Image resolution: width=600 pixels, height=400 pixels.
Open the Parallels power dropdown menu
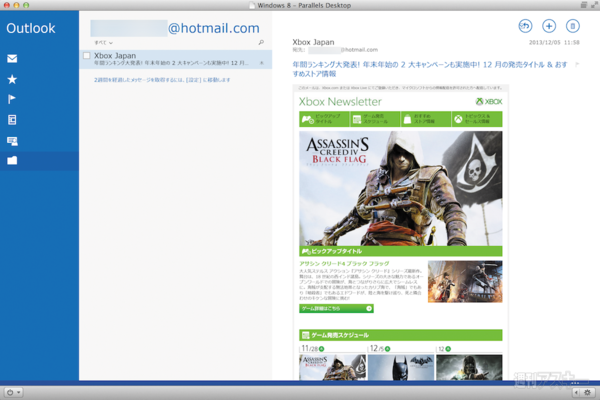(x=13, y=392)
